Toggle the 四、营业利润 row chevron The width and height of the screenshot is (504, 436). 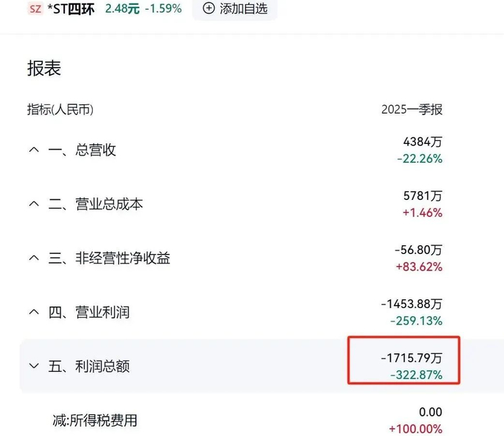pos(33,312)
